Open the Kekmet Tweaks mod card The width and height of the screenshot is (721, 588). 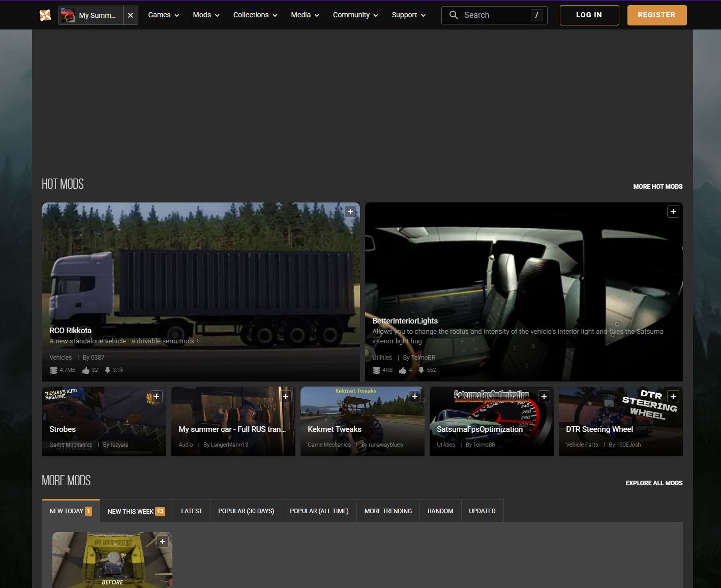pos(363,421)
